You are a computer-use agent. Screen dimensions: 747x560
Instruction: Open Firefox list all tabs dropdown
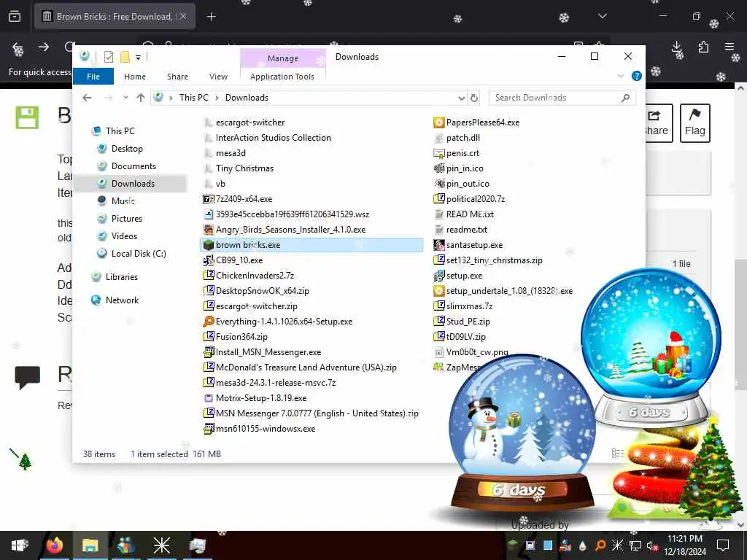point(602,17)
